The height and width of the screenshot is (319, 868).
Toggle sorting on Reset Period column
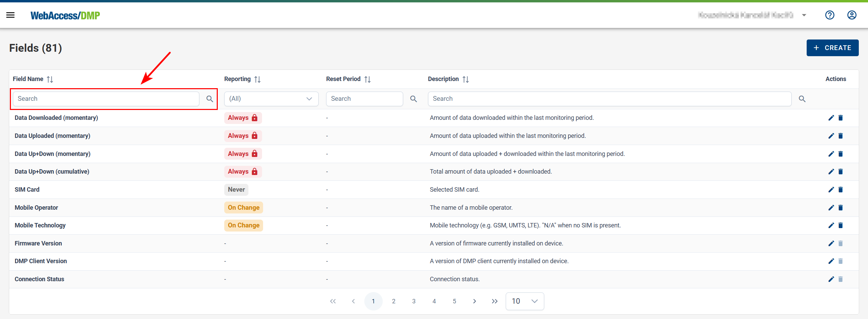(x=367, y=79)
